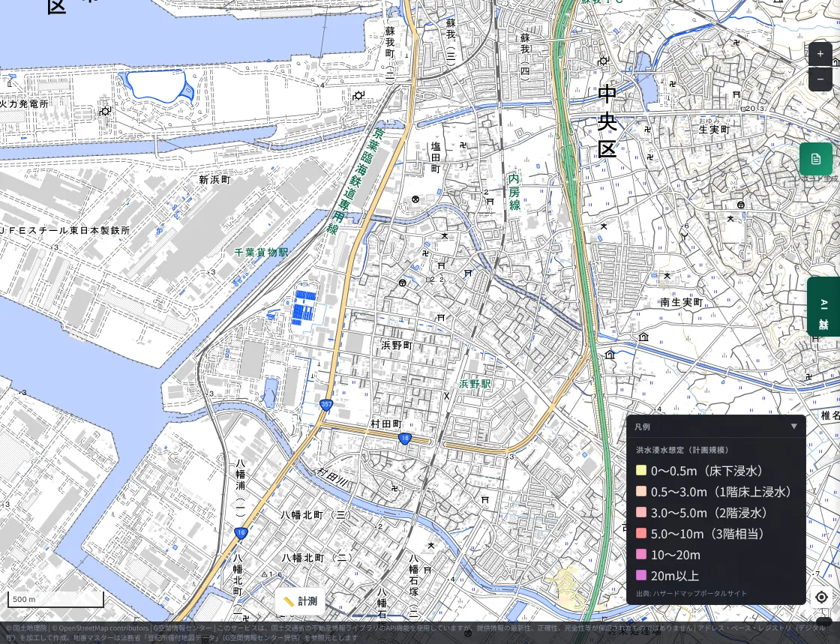
Task: Click the 浜野駅 station label
Action: point(475,384)
